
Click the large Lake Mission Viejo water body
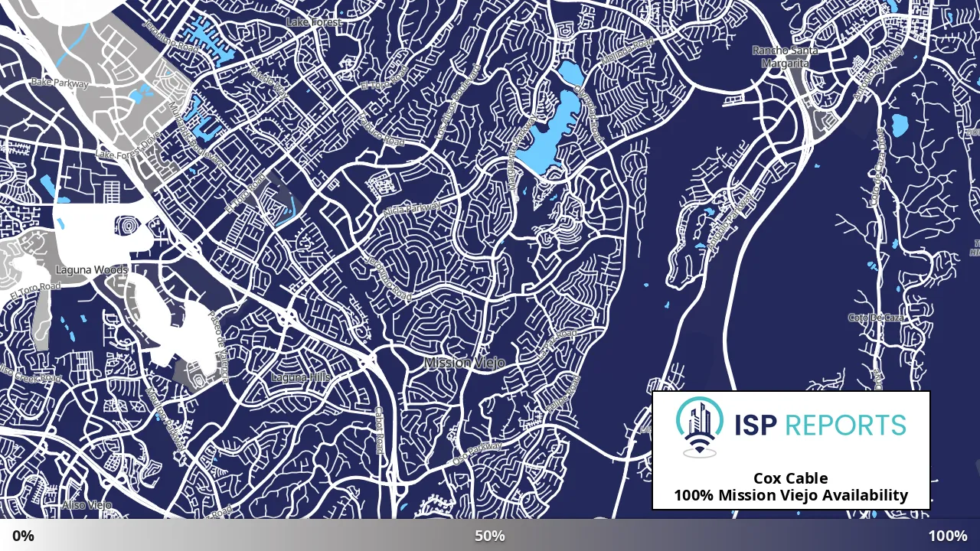click(x=548, y=134)
